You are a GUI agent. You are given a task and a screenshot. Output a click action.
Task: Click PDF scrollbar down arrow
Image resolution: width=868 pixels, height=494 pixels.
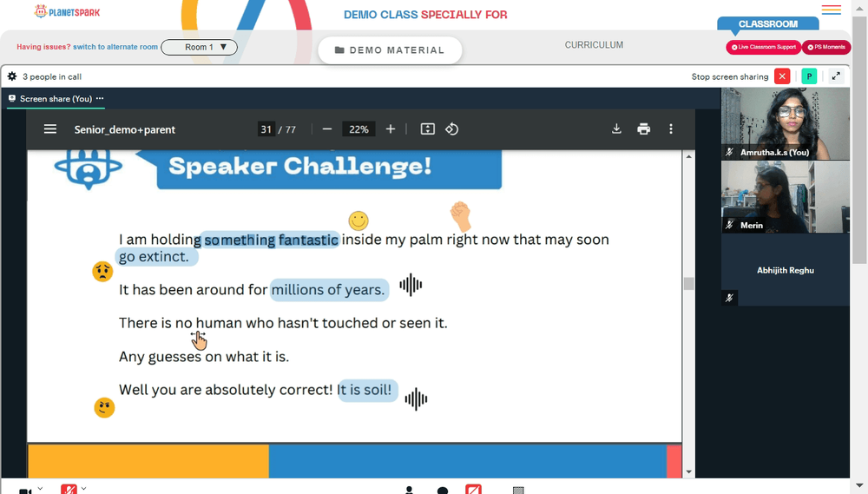tap(688, 471)
